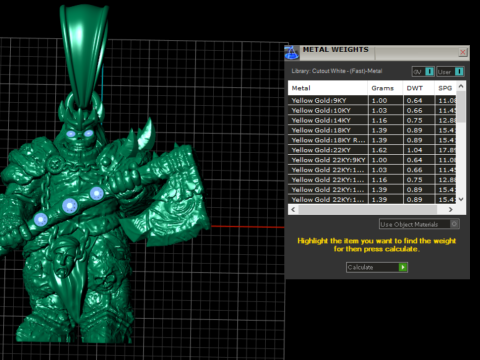Click the horizontal scroll left arrow
This screenshot has height=360, width=480.
point(293,209)
